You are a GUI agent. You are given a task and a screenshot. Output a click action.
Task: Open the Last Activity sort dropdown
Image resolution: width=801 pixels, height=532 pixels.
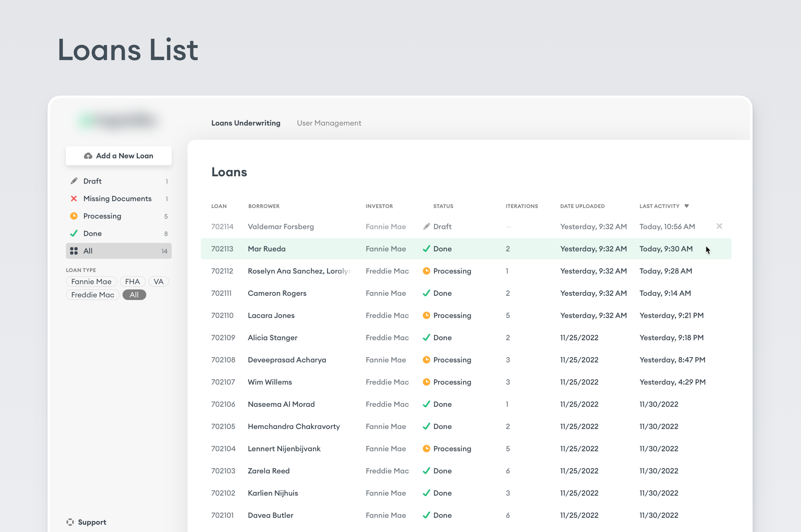[x=687, y=206]
